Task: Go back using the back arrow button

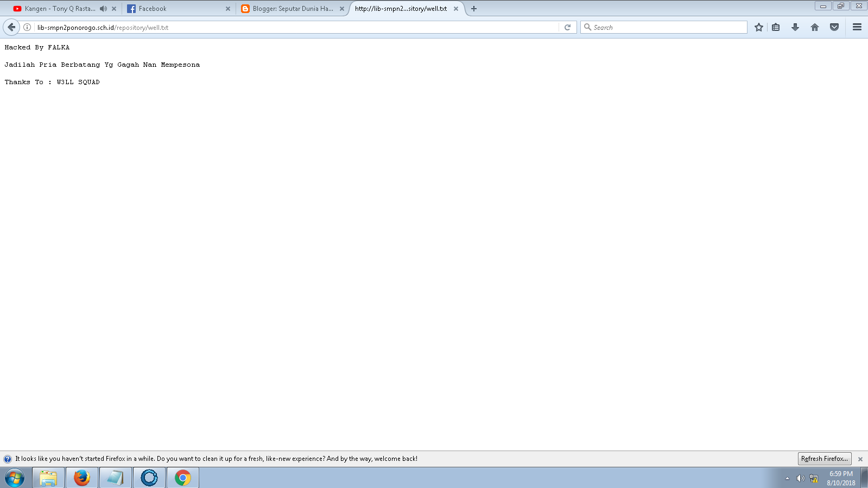Action: point(11,27)
